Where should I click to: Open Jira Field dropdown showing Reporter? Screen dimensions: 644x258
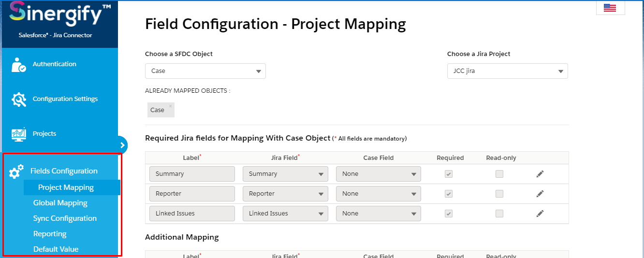pyautogui.click(x=285, y=194)
